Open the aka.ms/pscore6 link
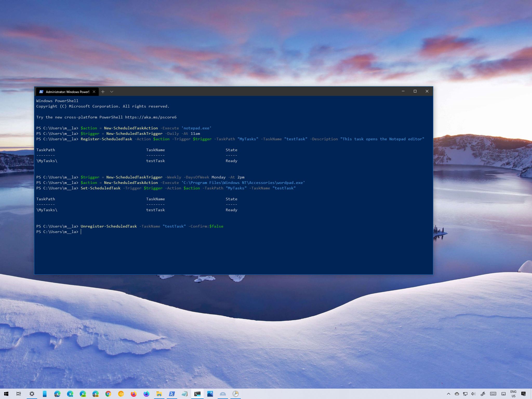The height and width of the screenshot is (399, 532). click(x=151, y=117)
